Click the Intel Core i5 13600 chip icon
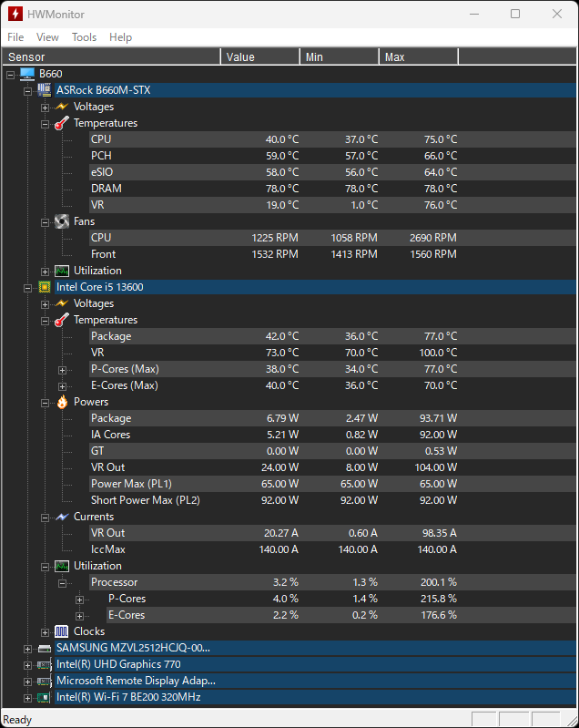This screenshot has height=728, width=579. [x=45, y=287]
